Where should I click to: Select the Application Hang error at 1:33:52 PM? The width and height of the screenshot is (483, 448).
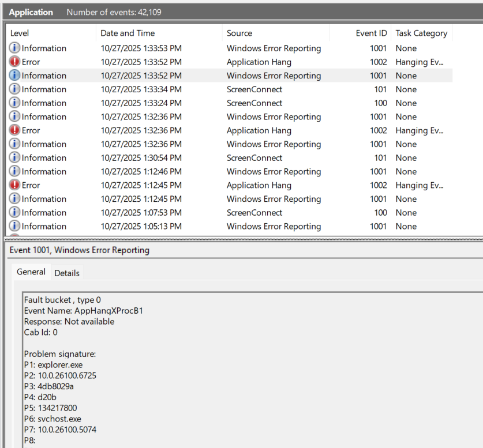pos(173,62)
